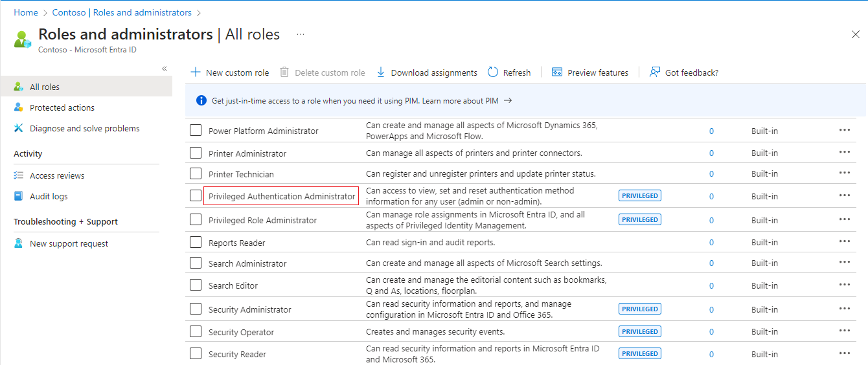Click PRIVILEGED badge on Privileged Role Administrator
This screenshot has height=365, width=868.
pyautogui.click(x=640, y=219)
